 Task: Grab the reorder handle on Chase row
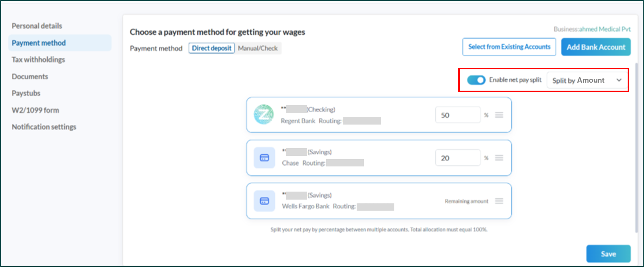(499, 158)
